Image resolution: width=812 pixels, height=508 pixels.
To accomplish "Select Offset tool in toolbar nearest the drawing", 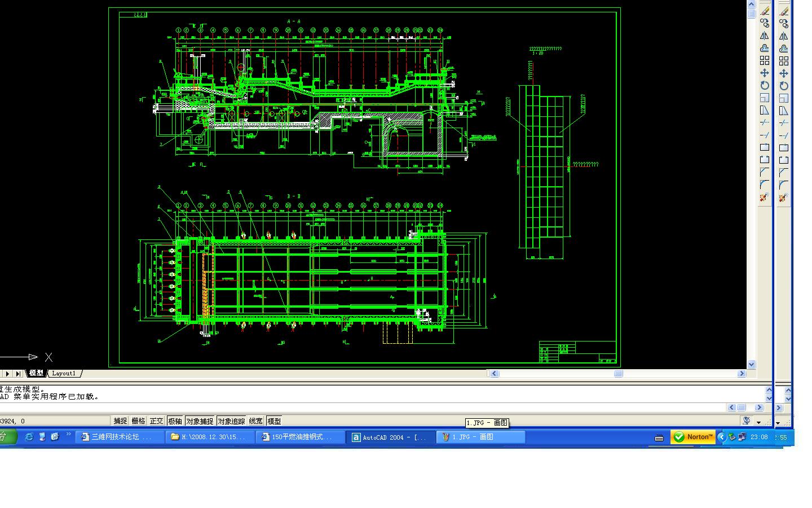I will click(x=765, y=48).
